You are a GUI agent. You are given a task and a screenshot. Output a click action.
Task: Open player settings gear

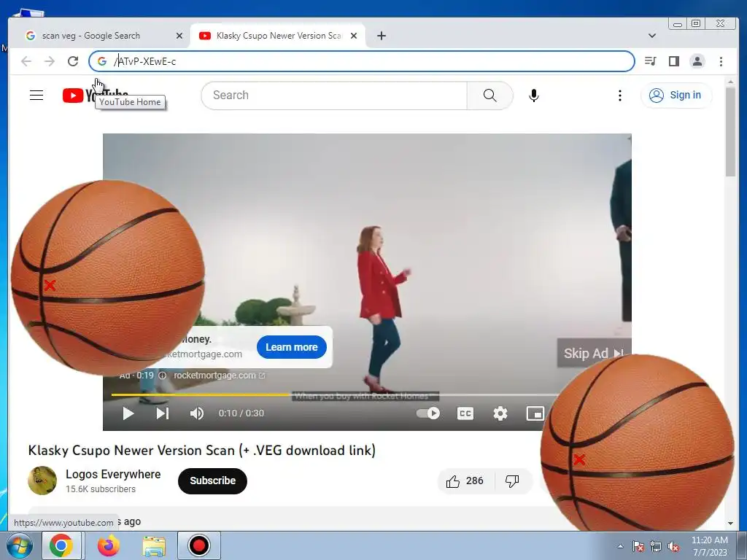click(500, 413)
